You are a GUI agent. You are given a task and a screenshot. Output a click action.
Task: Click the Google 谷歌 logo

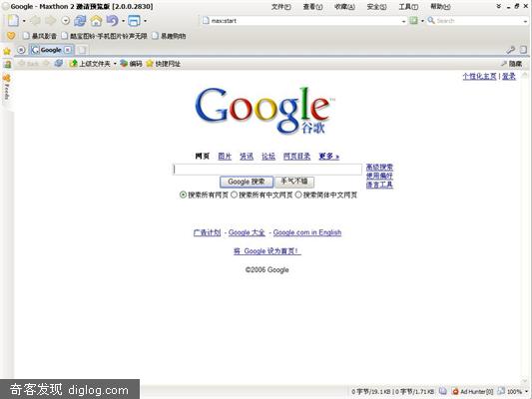pos(265,111)
